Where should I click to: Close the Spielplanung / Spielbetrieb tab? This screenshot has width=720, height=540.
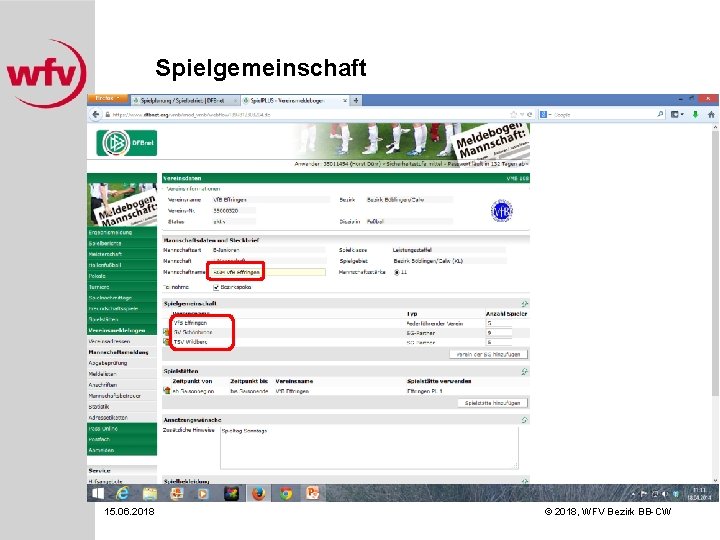[x=236, y=100]
